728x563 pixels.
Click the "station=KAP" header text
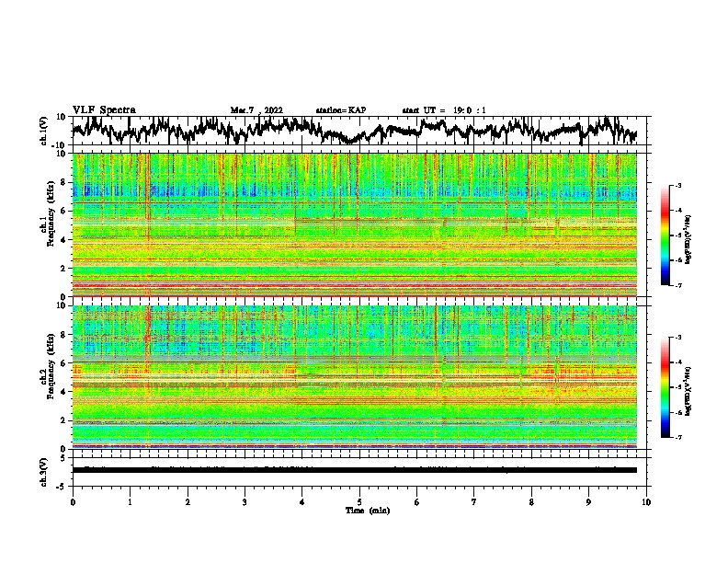(x=341, y=110)
